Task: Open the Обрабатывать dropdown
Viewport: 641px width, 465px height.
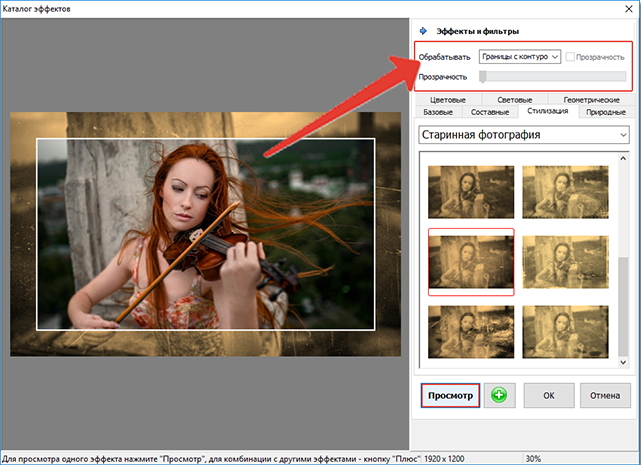Action: pos(520,57)
